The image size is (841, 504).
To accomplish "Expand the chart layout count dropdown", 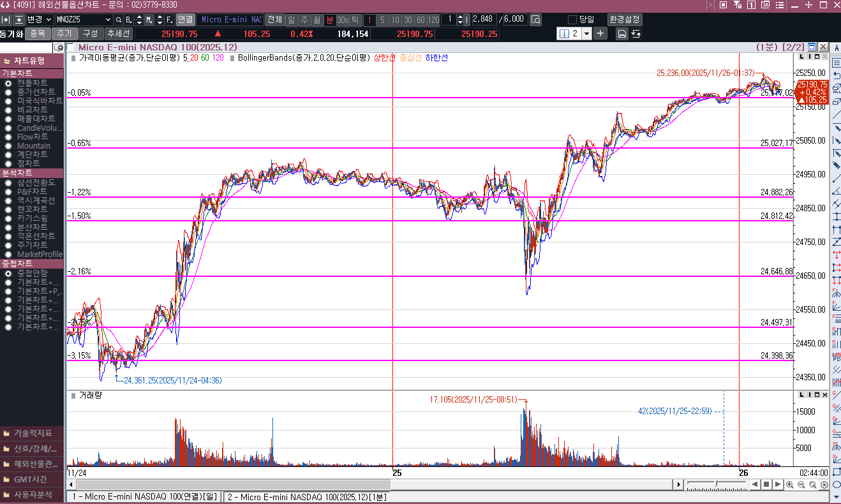I will pos(586,34).
